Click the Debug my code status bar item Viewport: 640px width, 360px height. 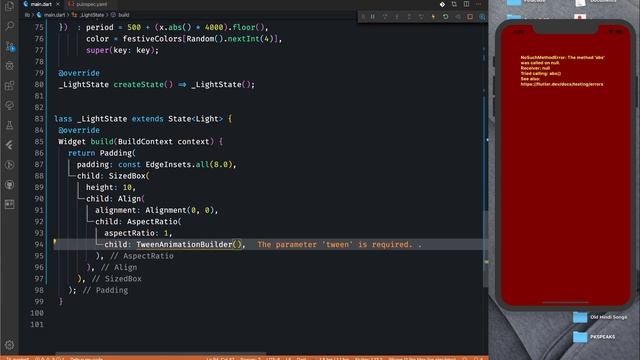[87, 358]
